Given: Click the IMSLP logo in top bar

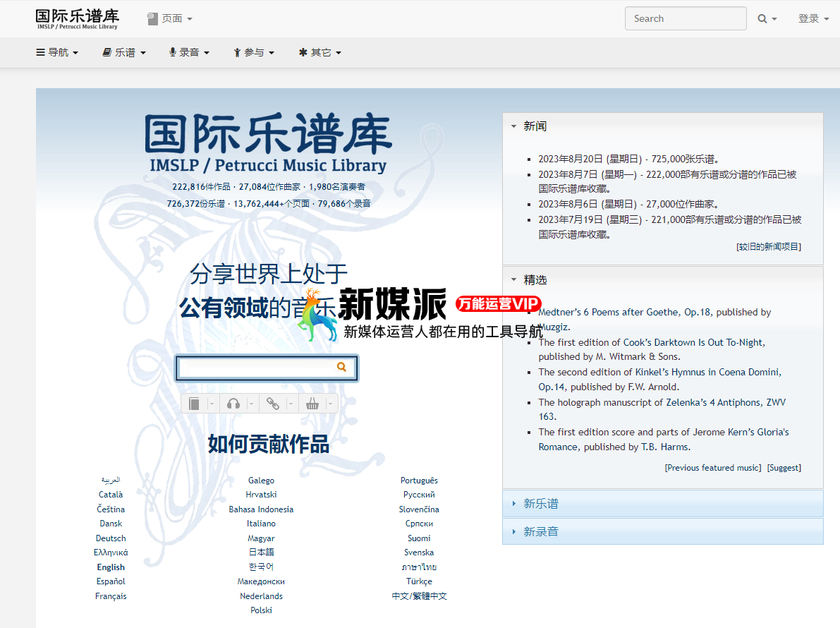Looking at the screenshot, I should (77, 19).
